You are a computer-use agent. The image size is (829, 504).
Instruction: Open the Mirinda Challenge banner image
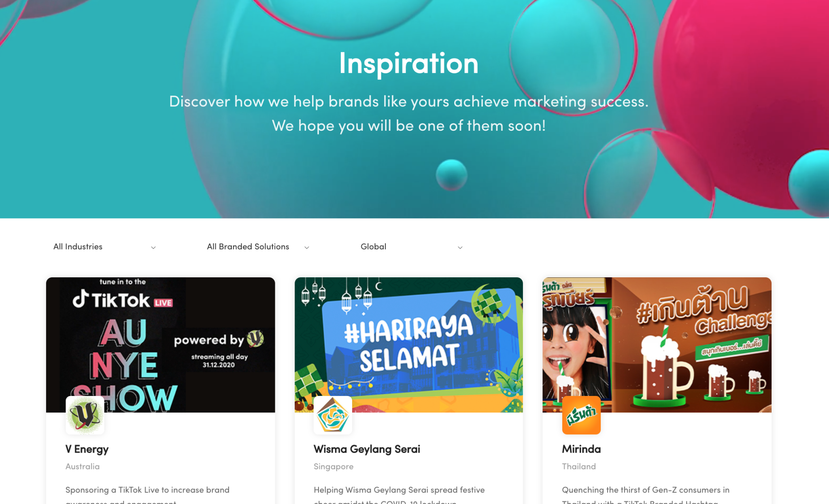pyautogui.click(x=657, y=345)
